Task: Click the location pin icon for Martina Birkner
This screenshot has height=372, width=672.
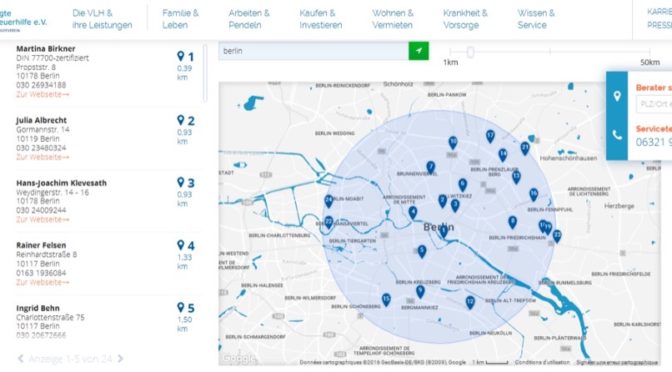Action: point(180,56)
